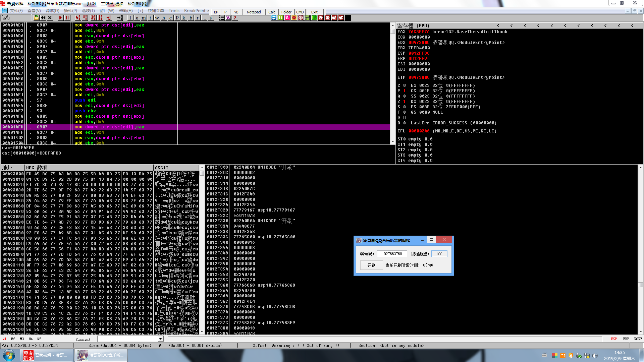
Task: Click the Notepad shortcut button
Action: 254,12
